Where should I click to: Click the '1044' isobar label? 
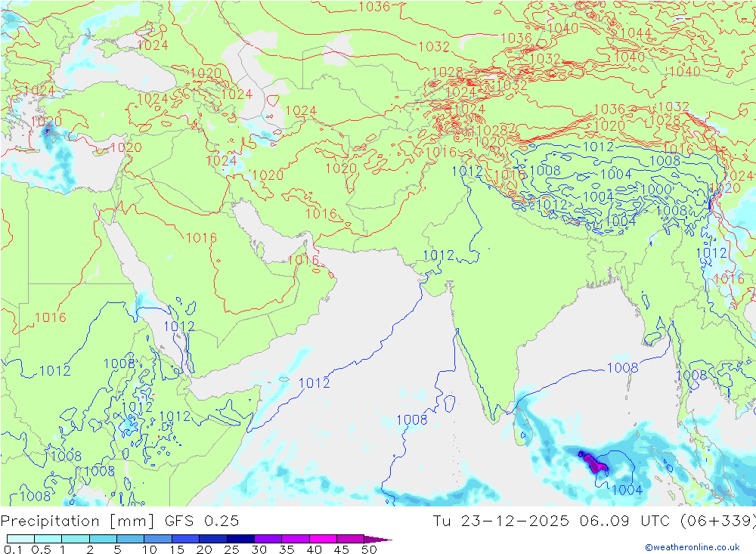[x=636, y=32]
